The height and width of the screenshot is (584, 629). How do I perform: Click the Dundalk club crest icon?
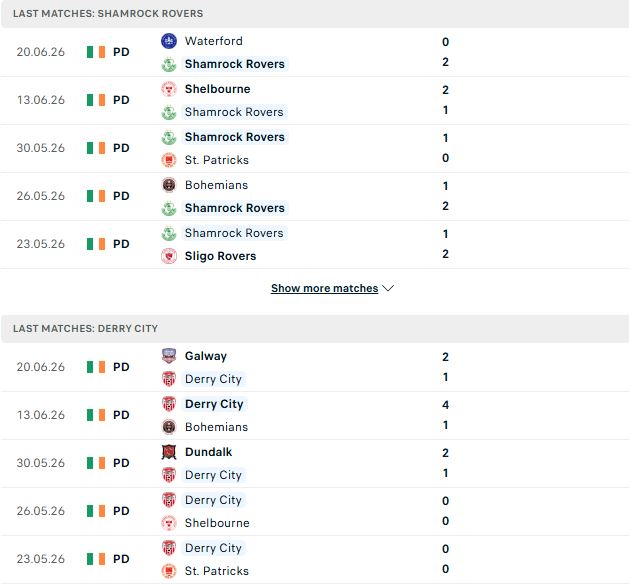[x=169, y=452]
